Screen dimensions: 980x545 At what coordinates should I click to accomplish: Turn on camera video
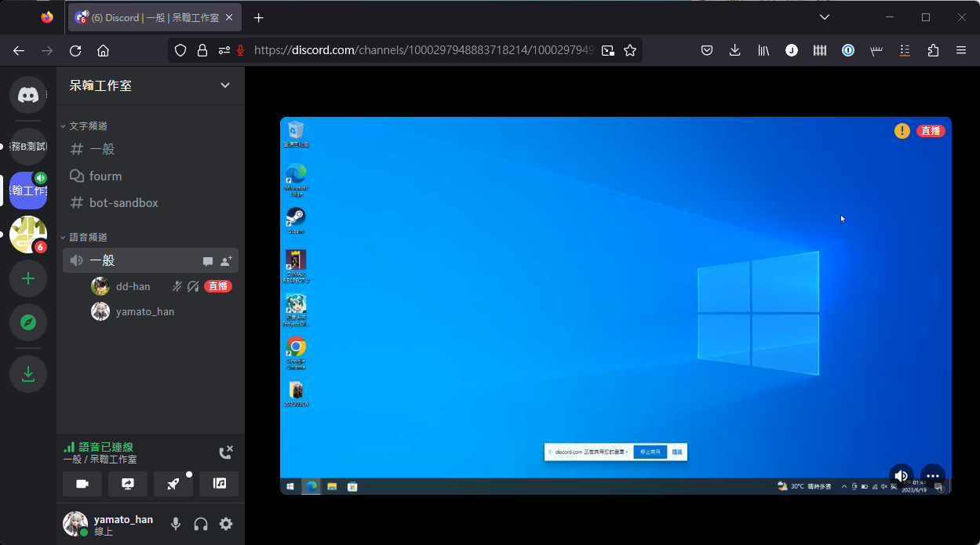point(82,484)
